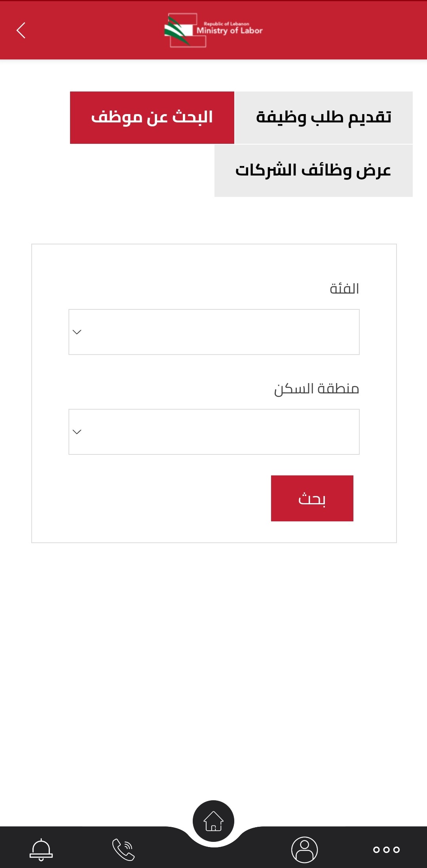Select the البحث عن موظف tab
427x868 pixels.
(x=152, y=118)
